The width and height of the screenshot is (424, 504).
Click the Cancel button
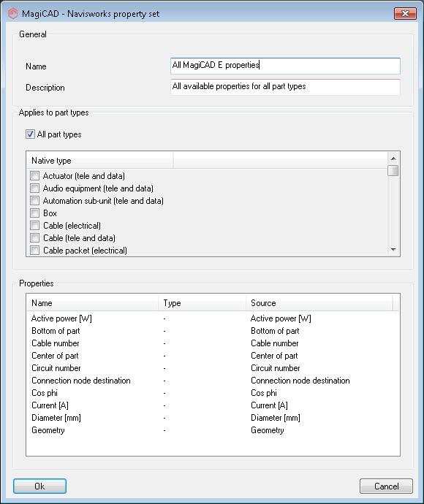[x=386, y=486]
